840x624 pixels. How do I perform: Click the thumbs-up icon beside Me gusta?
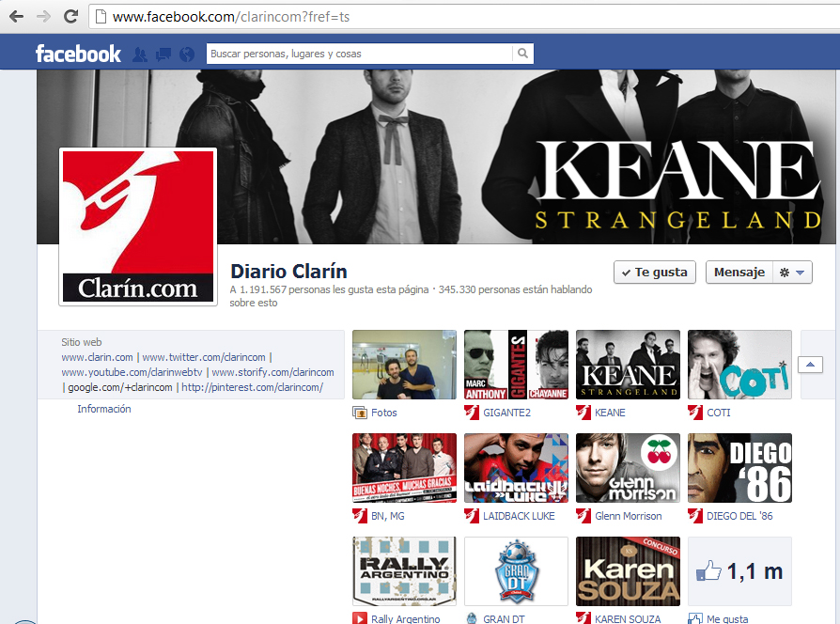(x=695, y=618)
